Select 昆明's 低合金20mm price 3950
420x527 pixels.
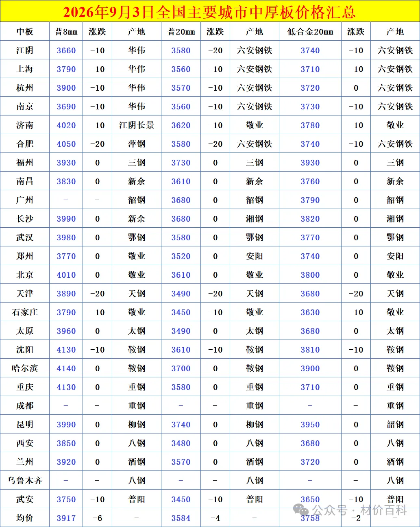[310, 425]
